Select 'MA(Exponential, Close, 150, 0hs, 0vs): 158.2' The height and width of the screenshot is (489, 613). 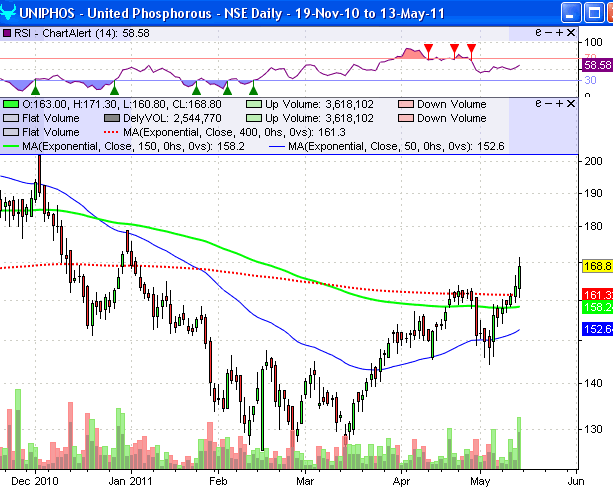pyautogui.click(x=133, y=146)
